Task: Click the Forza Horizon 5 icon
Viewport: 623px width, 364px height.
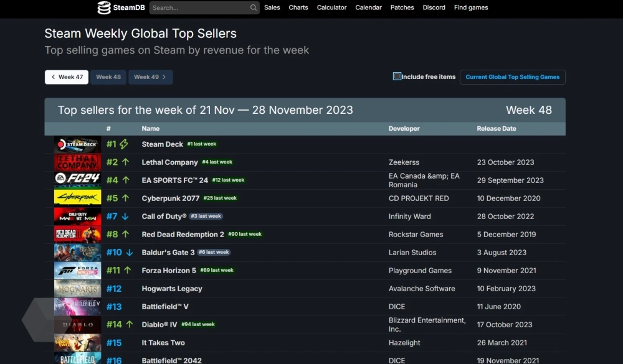Action: point(77,271)
